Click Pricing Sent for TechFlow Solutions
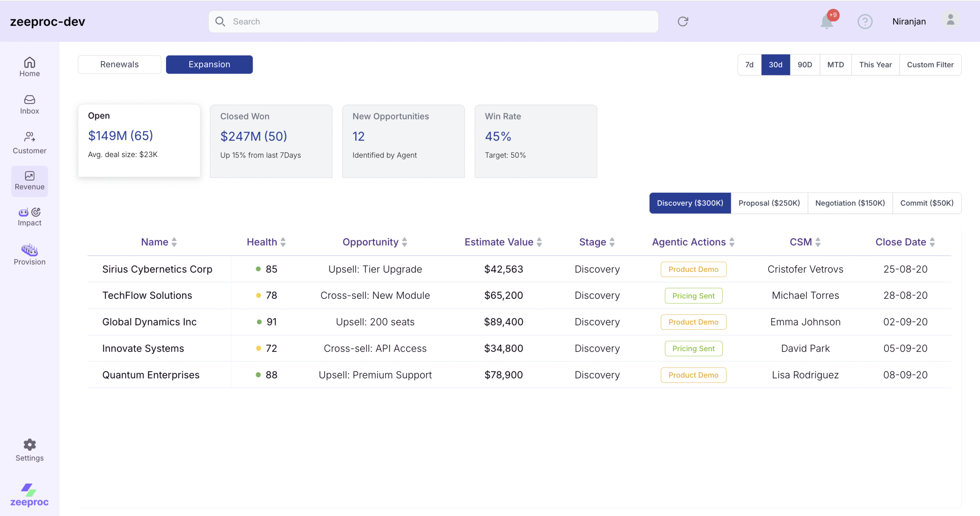 pyautogui.click(x=693, y=296)
